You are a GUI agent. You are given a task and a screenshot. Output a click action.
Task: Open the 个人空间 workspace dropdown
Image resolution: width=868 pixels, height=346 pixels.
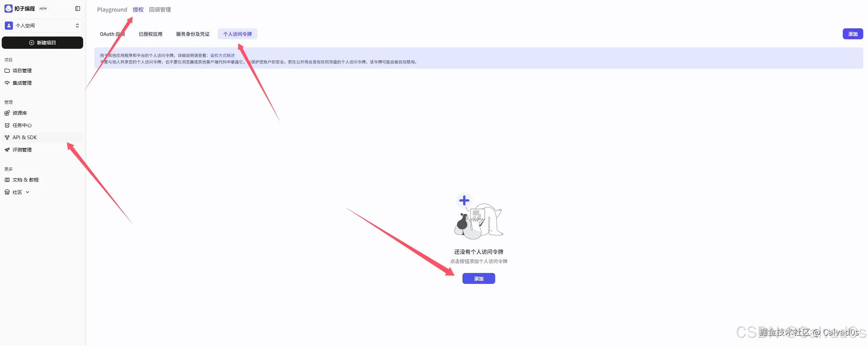[43, 26]
